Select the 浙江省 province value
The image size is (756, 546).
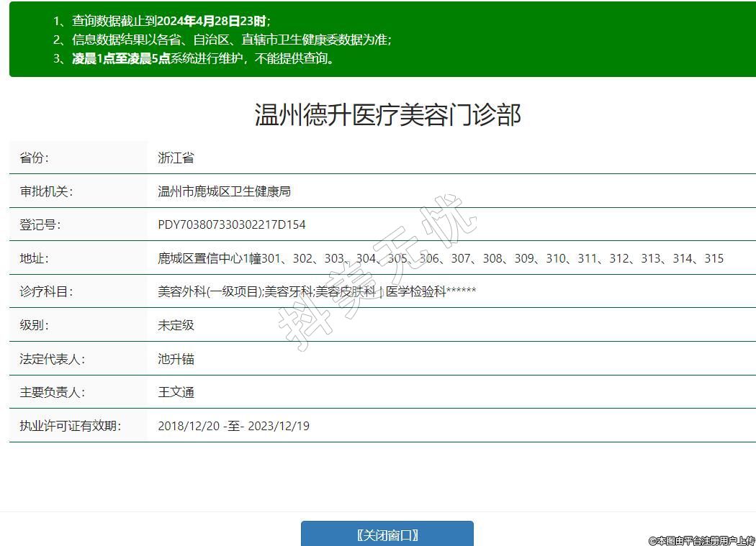click(x=176, y=158)
